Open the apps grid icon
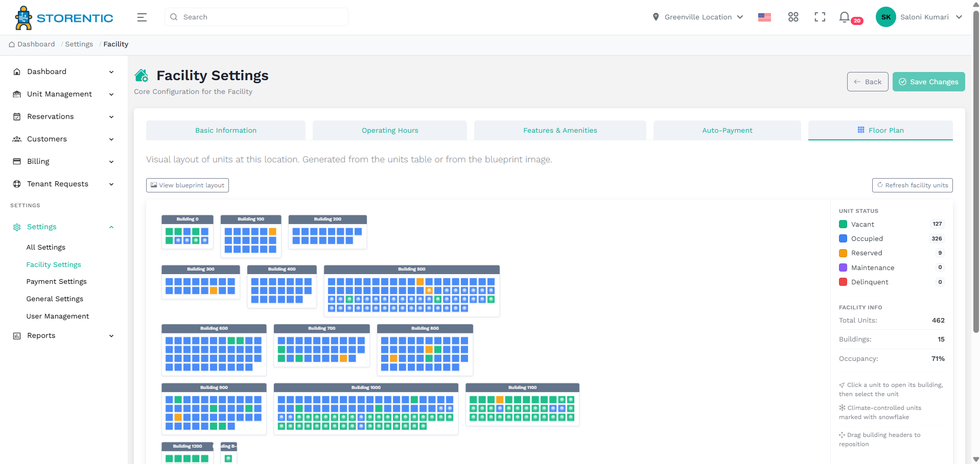The image size is (980, 464). [793, 17]
